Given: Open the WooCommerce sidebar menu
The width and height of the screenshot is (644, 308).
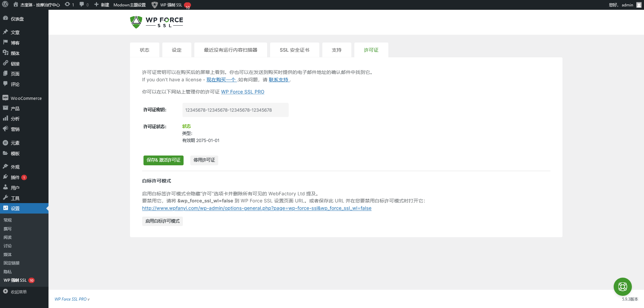Looking at the screenshot, I should (26, 98).
